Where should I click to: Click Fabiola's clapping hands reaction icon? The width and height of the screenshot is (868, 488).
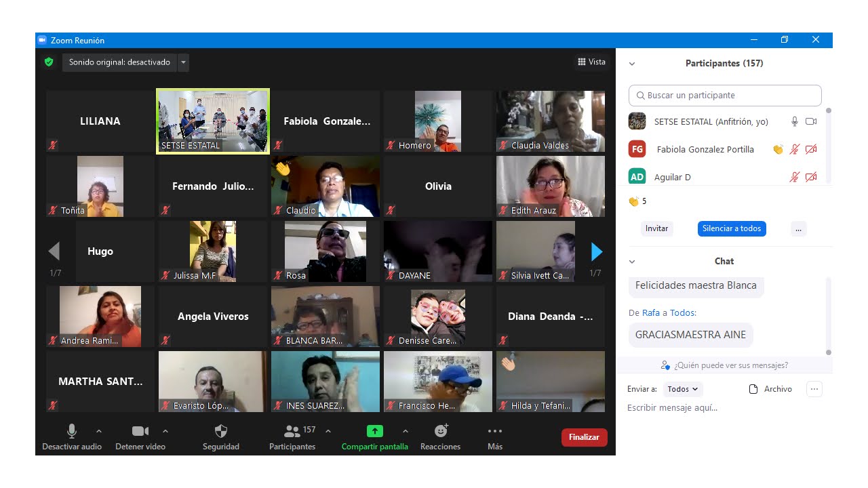pyautogui.click(x=778, y=149)
